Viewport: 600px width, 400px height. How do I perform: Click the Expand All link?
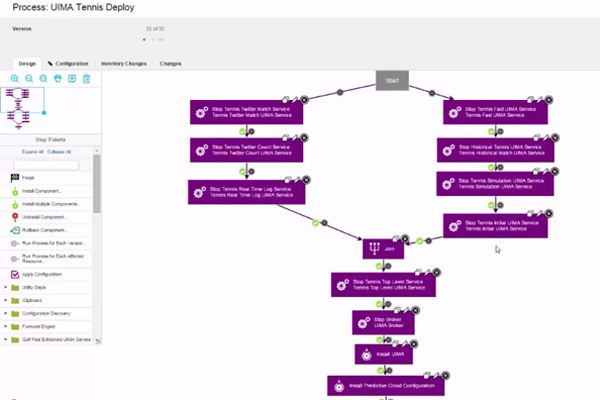click(x=33, y=152)
